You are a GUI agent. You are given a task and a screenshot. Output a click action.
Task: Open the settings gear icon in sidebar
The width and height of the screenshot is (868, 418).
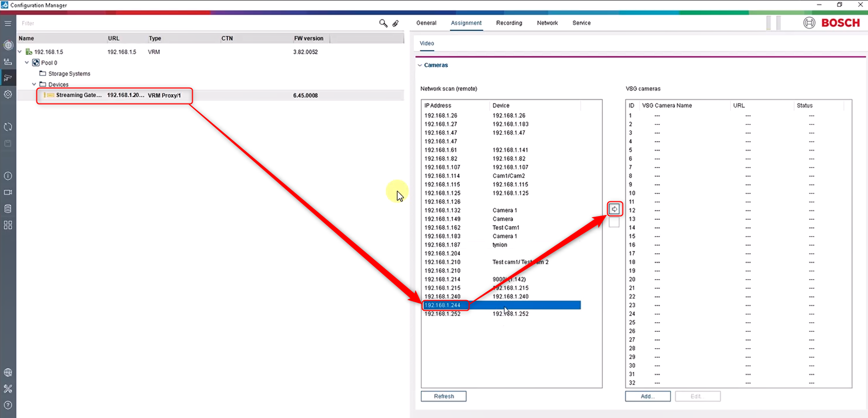[x=8, y=94]
